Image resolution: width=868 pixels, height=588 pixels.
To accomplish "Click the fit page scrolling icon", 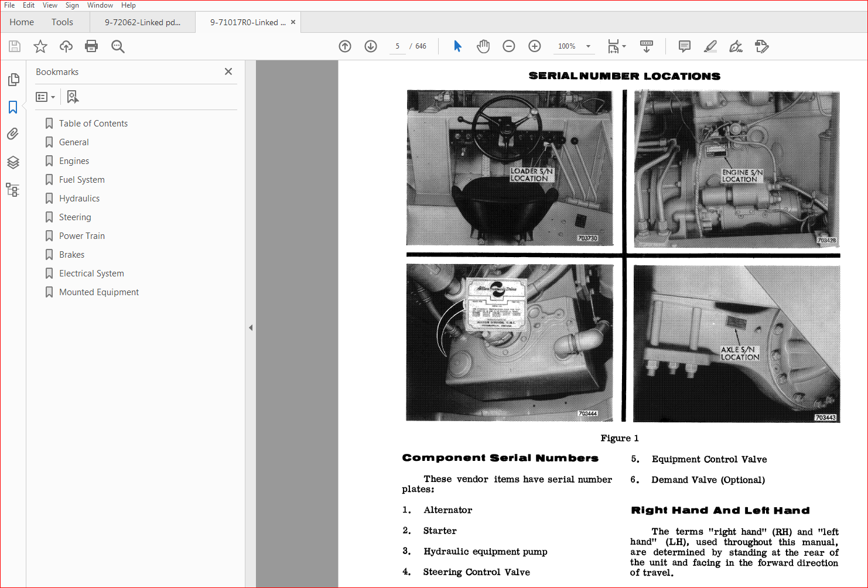I will [x=613, y=46].
